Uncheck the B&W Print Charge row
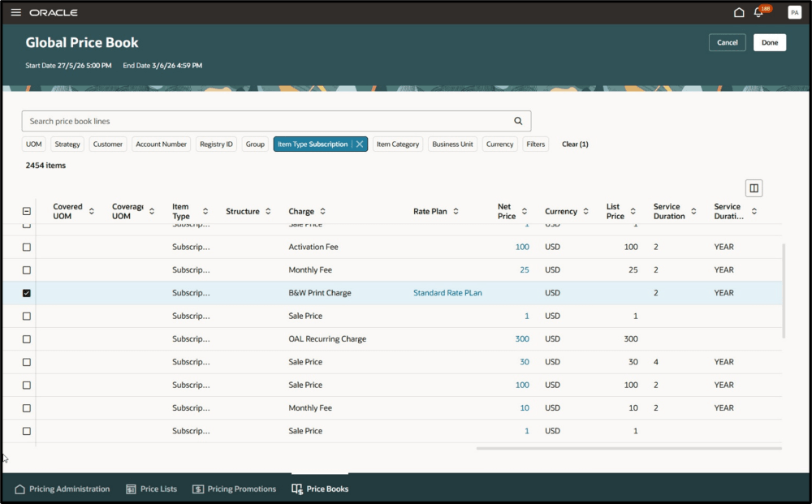This screenshot has width=812, height=504. point(27,293)
